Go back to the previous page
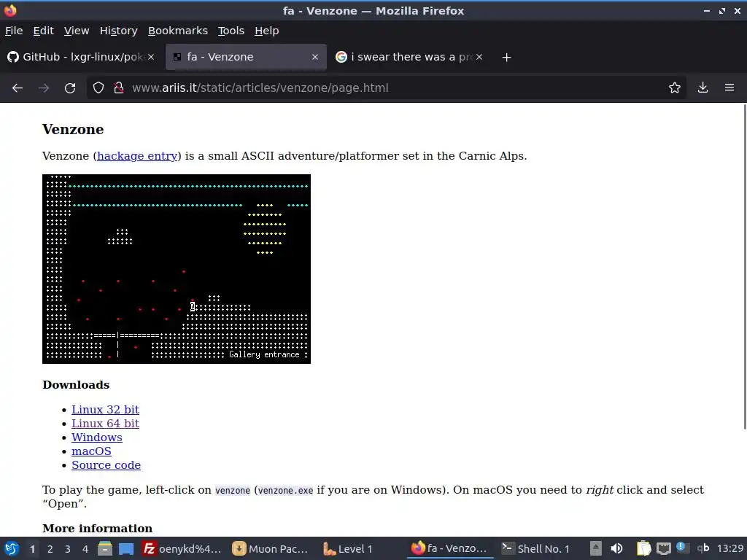The width and height of the screenshot is (747, 560). (18, 87)
